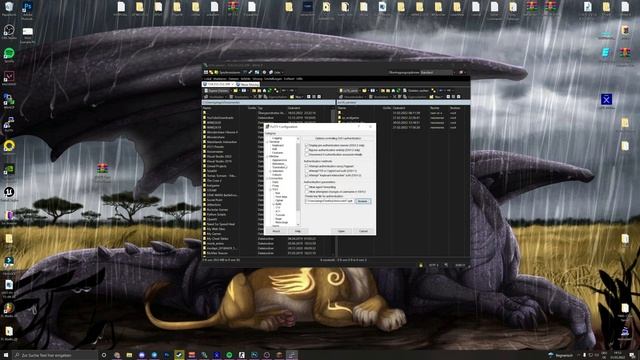Open the Lokal menu in WinSCP
This screenshot has height=360, width=640.
pos(208,79)
